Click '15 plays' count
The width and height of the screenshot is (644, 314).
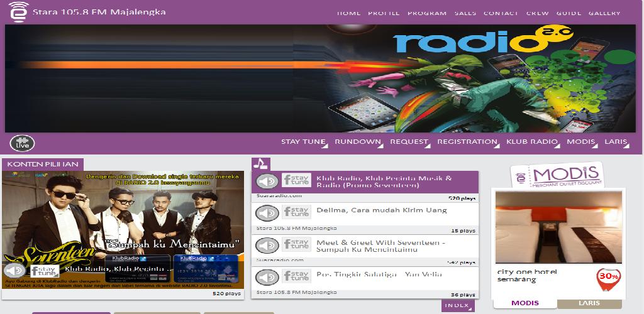tap(463, 230)
